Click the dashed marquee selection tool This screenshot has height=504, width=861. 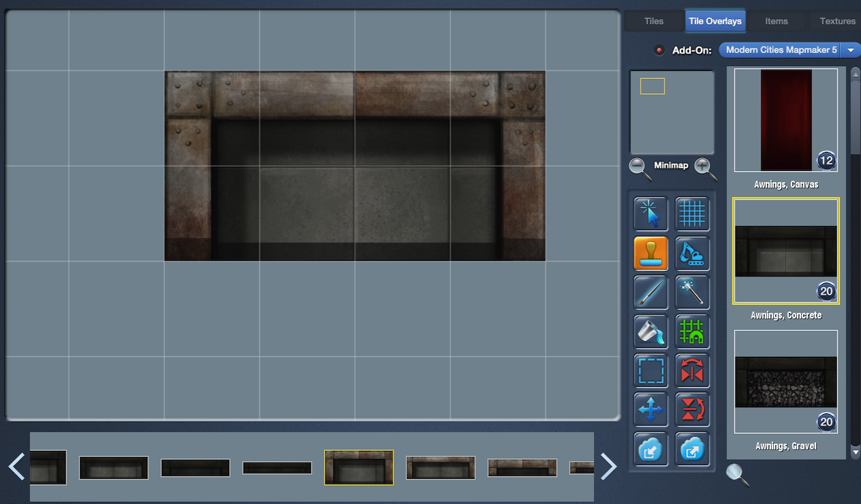click(651, 371)
